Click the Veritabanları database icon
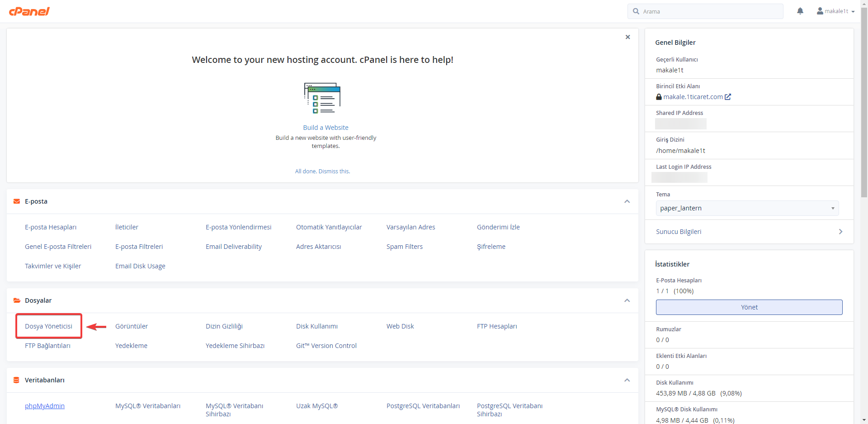This screenshot has width=868, height=424. click(16, 380)
